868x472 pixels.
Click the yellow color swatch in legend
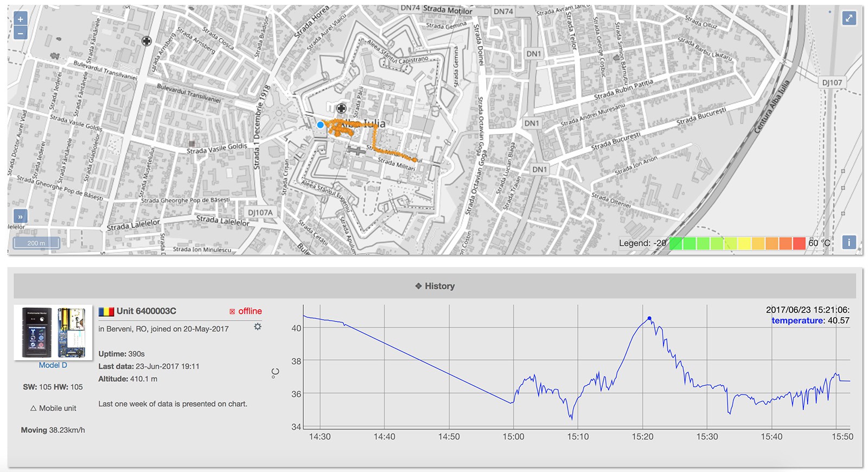[x=744, y=243]
